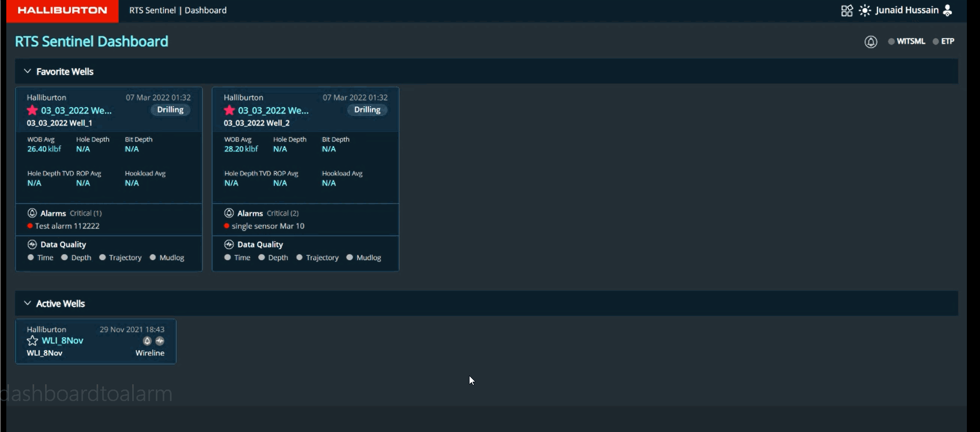The width and height of the screenshot is (980, 432).
Task: Click Data Quality icon on Well_1 card
Action: click(32, 244)
